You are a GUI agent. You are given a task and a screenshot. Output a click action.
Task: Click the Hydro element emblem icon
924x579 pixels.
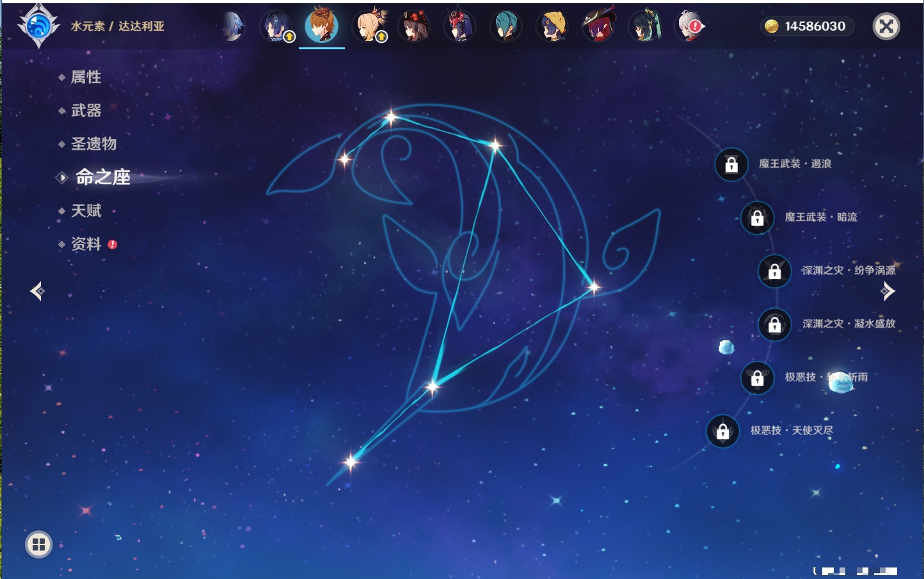point(38,26)
